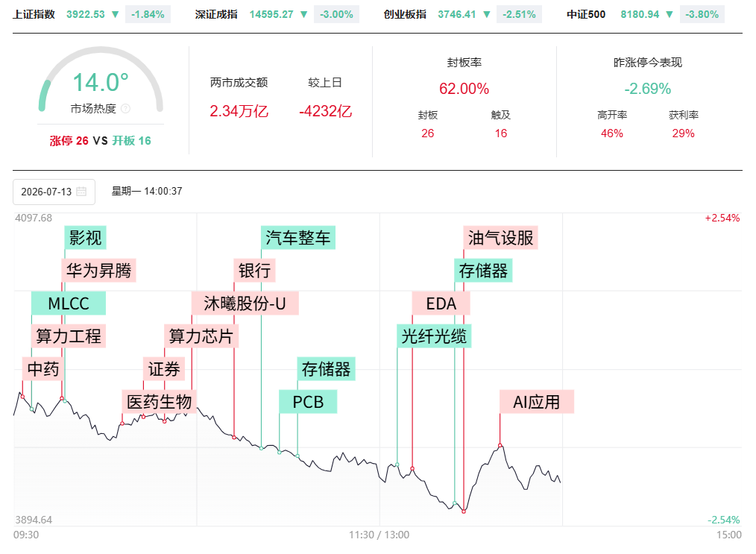
Task: Click the PCB sector tag
Action: (x=308, y=402)
